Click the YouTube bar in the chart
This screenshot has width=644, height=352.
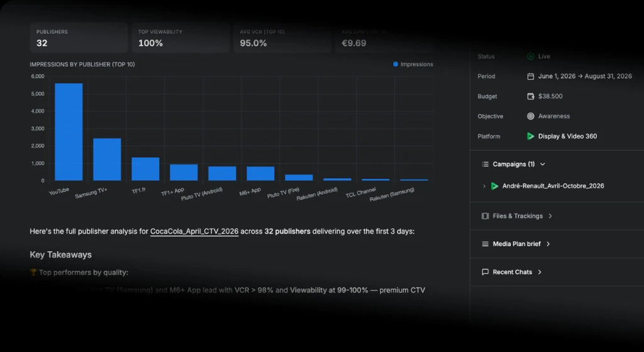coord(69,132)
